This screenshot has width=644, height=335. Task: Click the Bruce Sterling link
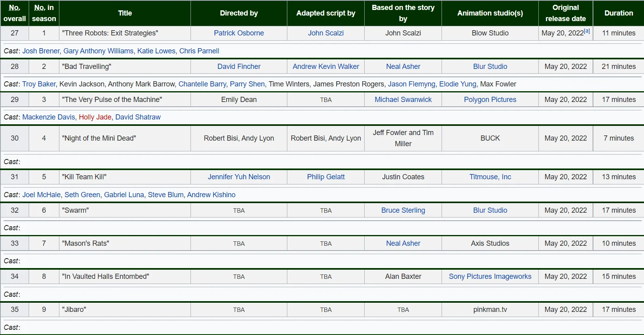[x=403, y=210]
